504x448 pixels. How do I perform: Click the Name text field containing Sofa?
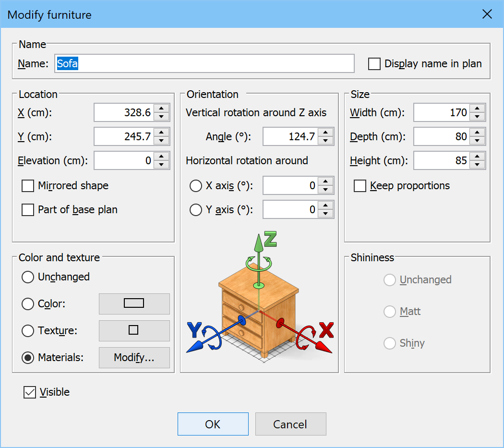tap(204, 63)
